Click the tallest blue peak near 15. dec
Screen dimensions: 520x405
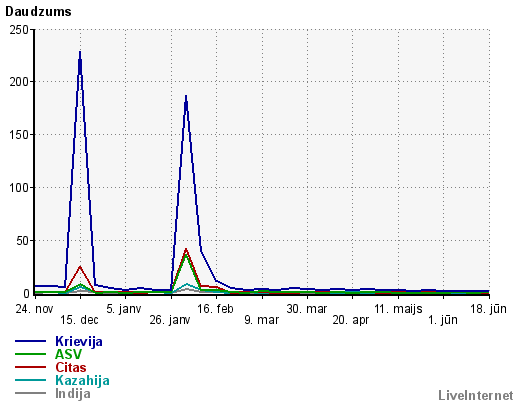[x=80, y=53]
